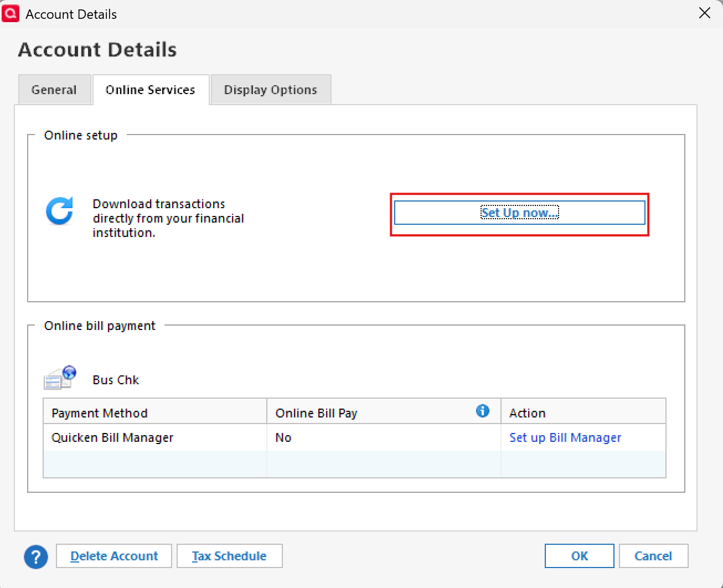This screenshot has width=723, height=588.
Task: Open the Display Options tab
Action: point(271,90)
